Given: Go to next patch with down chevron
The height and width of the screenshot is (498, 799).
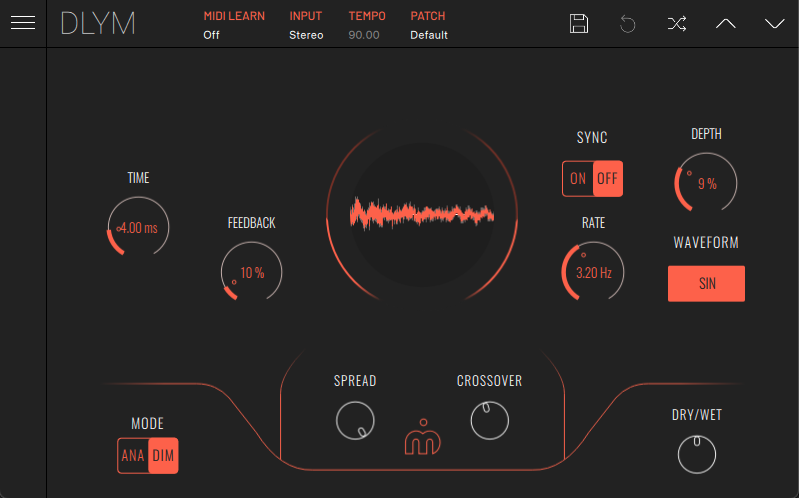Looking at the screenshot, I should (775, 24).
